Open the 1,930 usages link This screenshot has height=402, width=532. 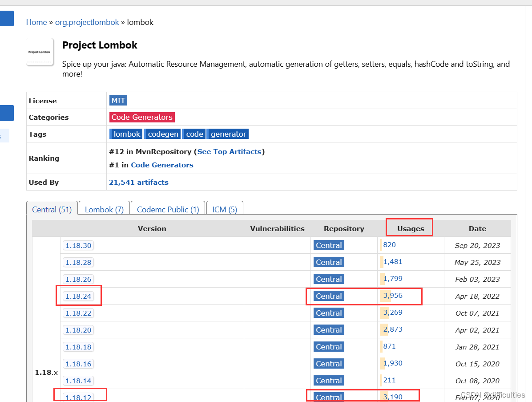[x=393, y=363]
